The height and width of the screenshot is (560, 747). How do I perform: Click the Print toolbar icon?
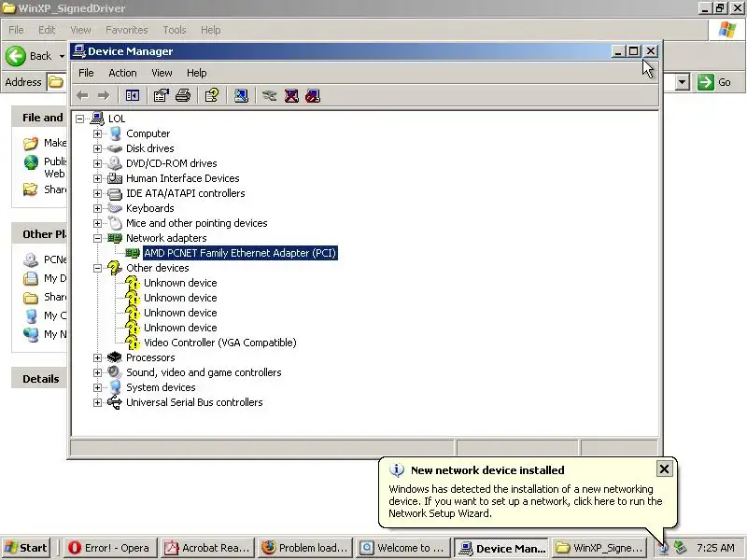click(183, 96)
